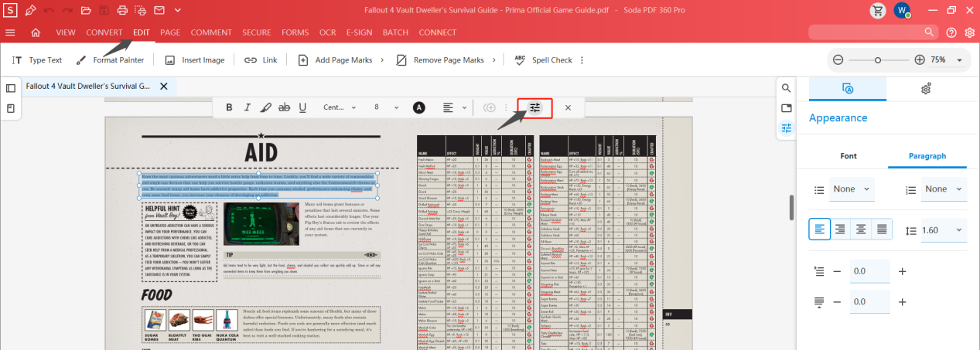Close the floating text toolbar
Screen dimensions: 980x350
click(x=568, y=107)
